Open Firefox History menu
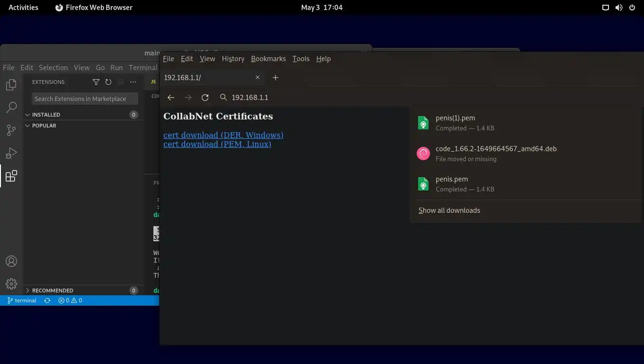Viewport: 644px width, 364px height. 233,59
